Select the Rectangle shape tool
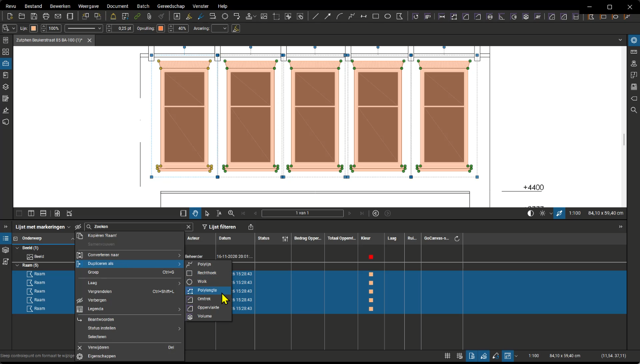The height and width of the screenshot is (364, 640). pos(376,16)
